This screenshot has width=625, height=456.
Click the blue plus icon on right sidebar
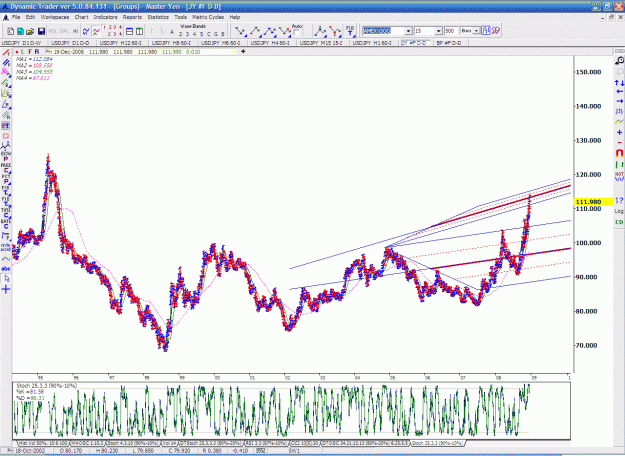(619, 132)
